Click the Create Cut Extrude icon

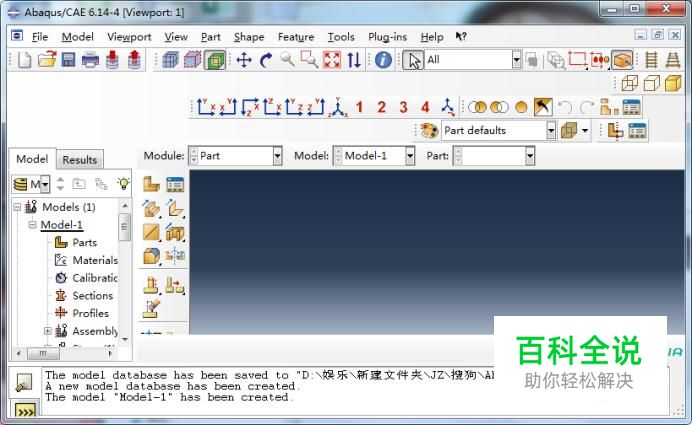(175, 232)
